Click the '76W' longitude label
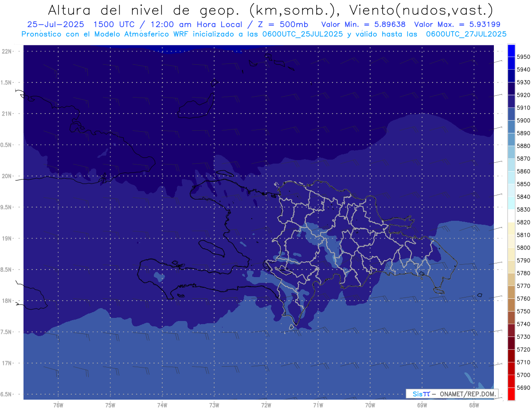This screenshot has width=532, height=411. [58, 405]
